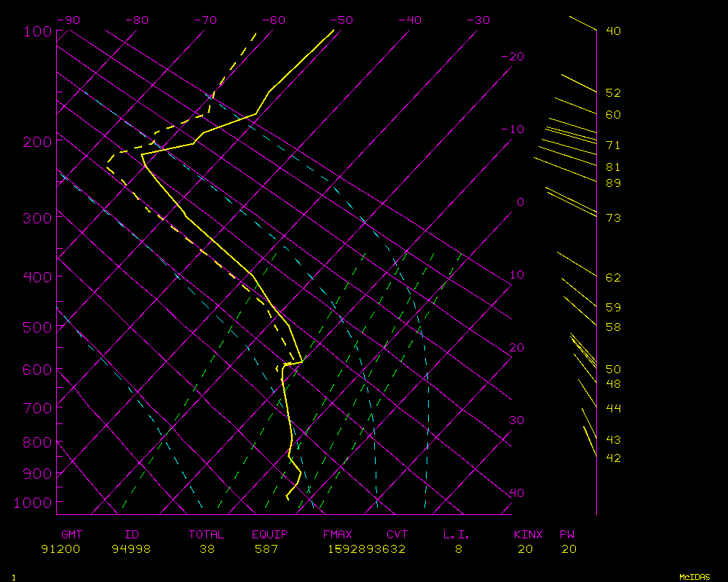Screen dimensions: 728x582
Task: Click the EQUIP value 587
Action: [x=266, y=549]
